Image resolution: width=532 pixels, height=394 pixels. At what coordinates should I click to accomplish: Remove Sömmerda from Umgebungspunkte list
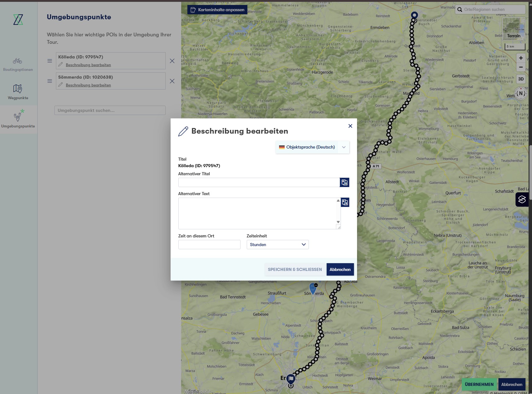[x=172, y=81]
